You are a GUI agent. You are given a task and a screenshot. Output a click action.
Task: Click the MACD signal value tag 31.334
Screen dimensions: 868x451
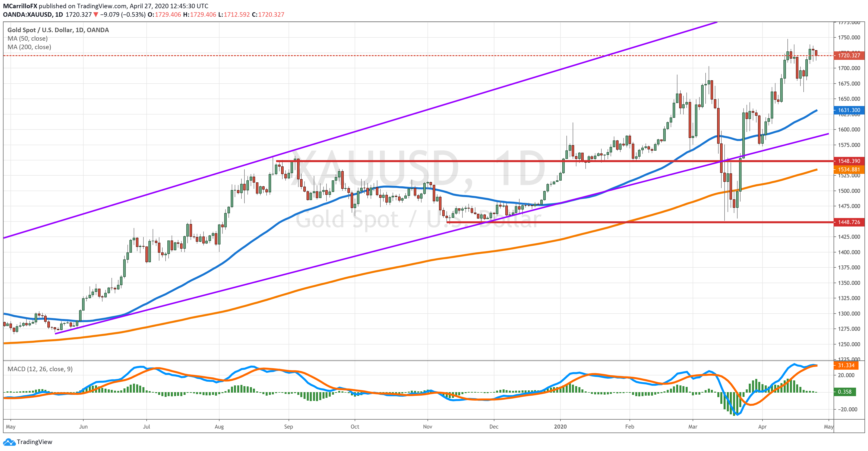(846, 365)
